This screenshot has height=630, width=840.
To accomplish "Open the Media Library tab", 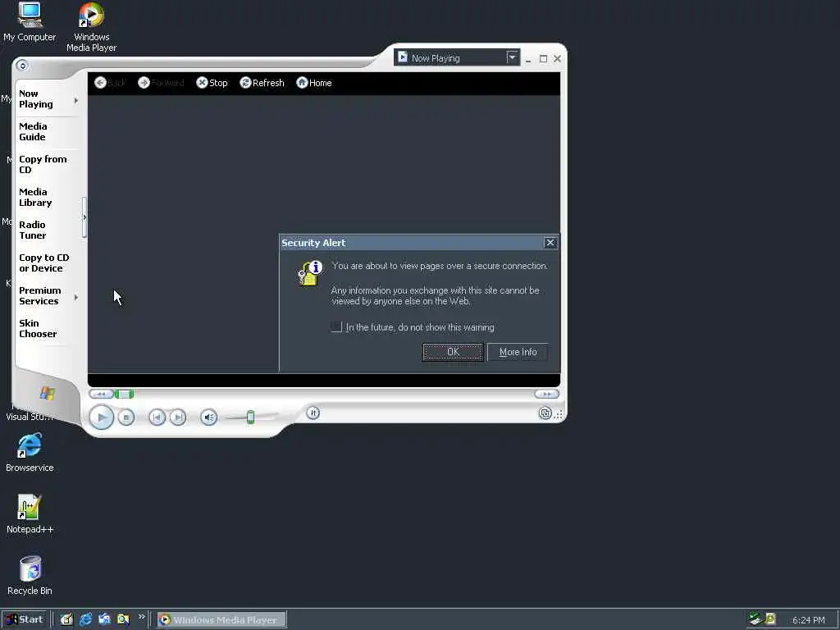I will (35, 197).
